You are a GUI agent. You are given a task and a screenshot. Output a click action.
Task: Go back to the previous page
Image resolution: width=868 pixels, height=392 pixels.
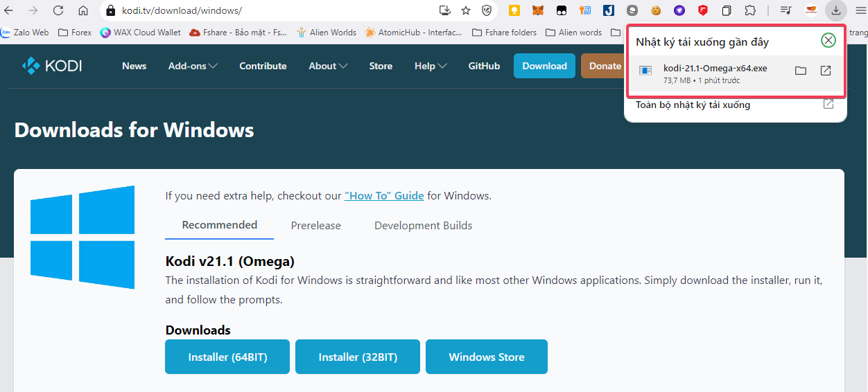pos(9,10)
